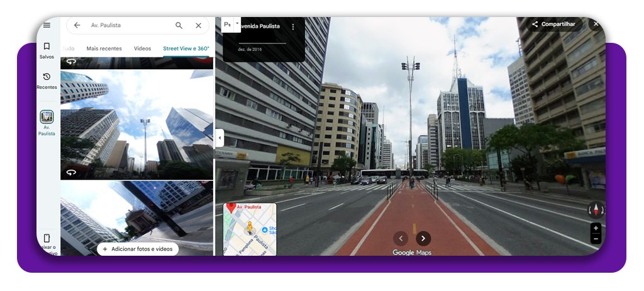Zoom out with the minus button
This screenshot has height=291, width=644.
point(596,239)
